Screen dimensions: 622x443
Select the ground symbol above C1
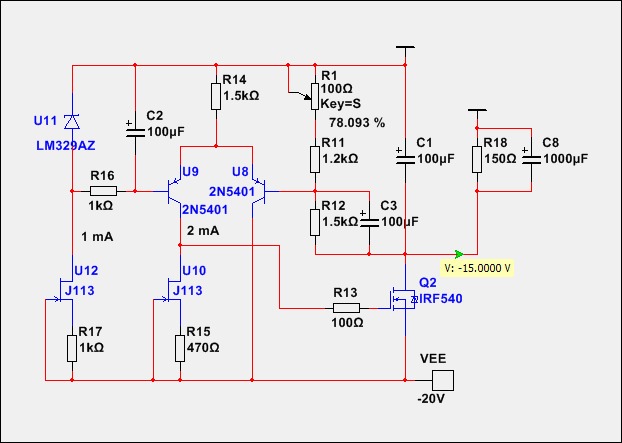[x=405, y=49]
